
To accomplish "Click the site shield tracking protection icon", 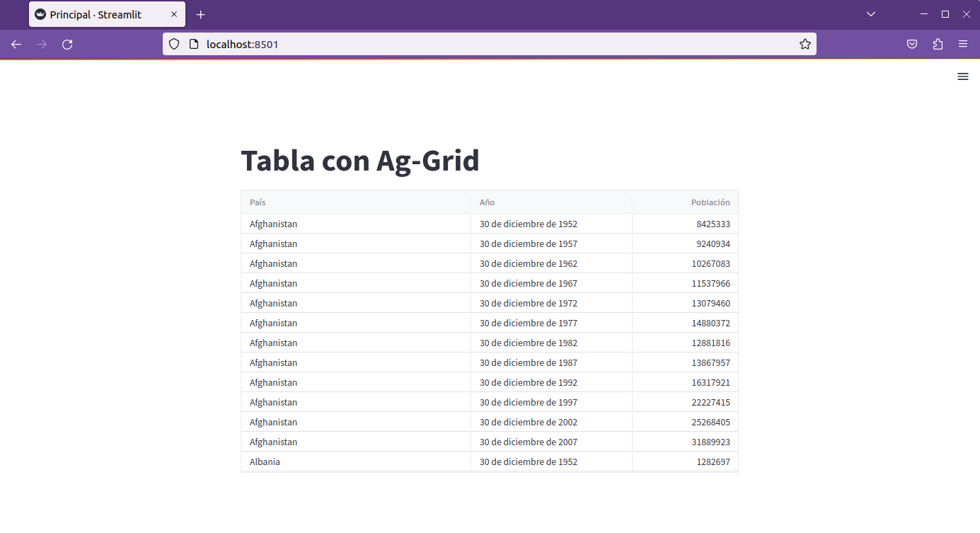I will (x=174, y=44).
